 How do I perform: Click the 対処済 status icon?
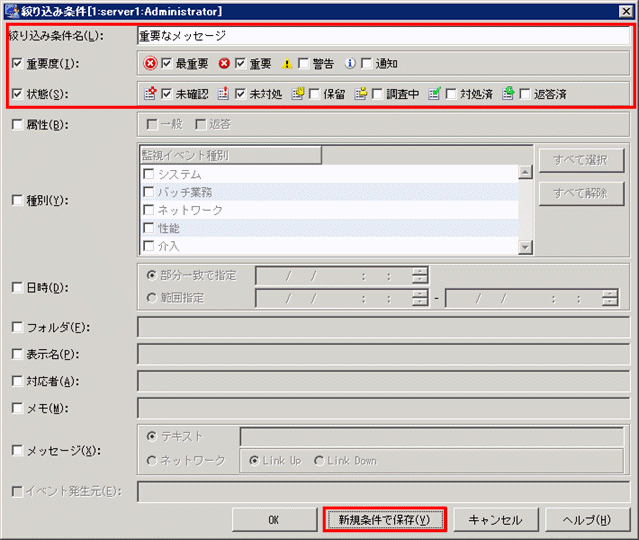434,93
